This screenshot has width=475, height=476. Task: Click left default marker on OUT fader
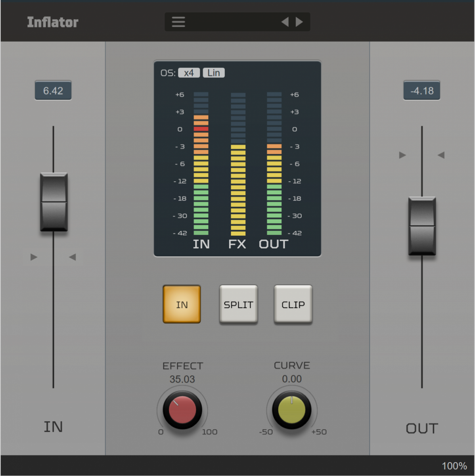tap(402, 155)
